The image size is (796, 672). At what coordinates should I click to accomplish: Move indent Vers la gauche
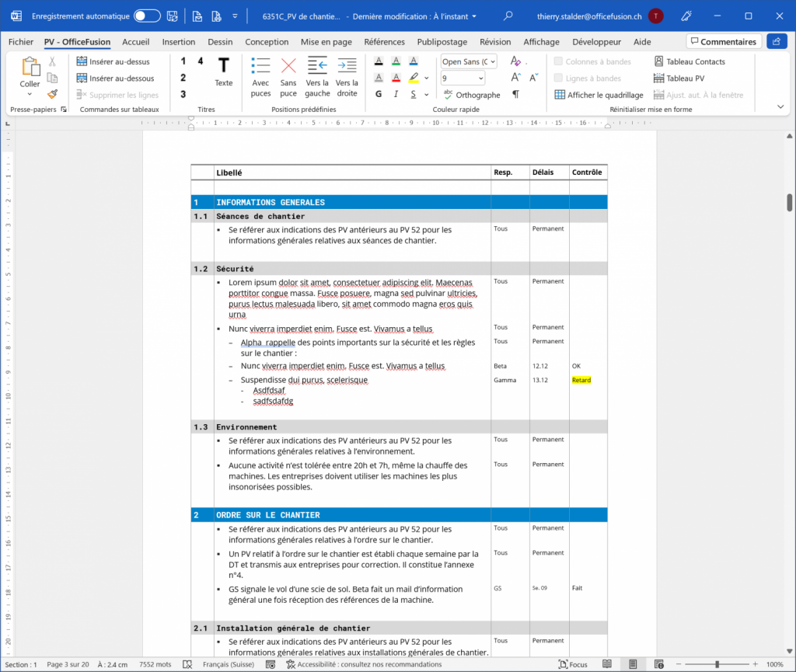[x=317, y=77]
